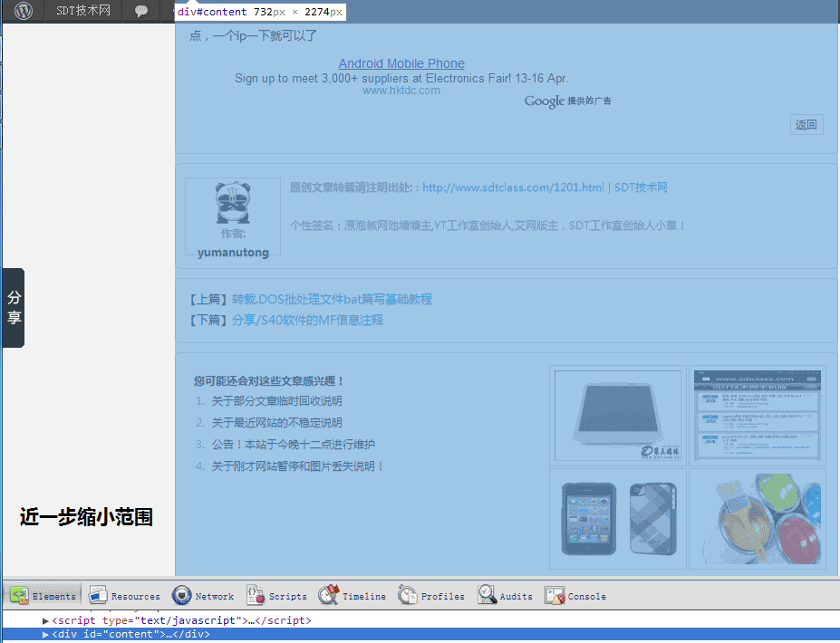This screenshot has height=643, width=840.
Task: Open the sdtclass.com/1201.html source link
Action: click(513, 187)
